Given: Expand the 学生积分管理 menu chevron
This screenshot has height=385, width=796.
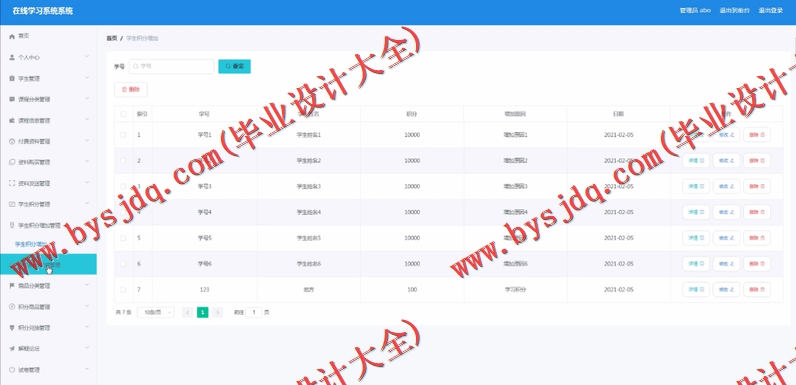Looking at the screenshot, I should 87,204.
